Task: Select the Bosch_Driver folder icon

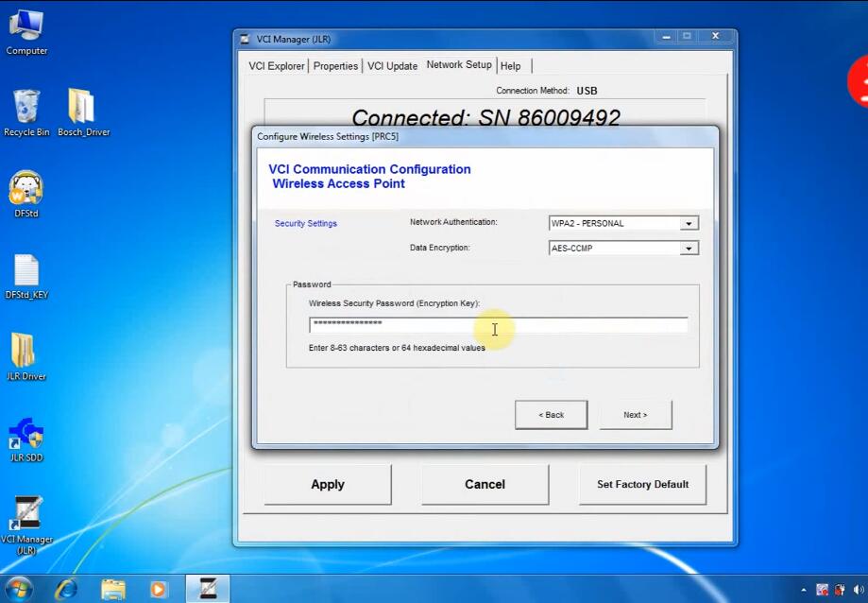Action: pyautogui.click(x=83, y=113)
